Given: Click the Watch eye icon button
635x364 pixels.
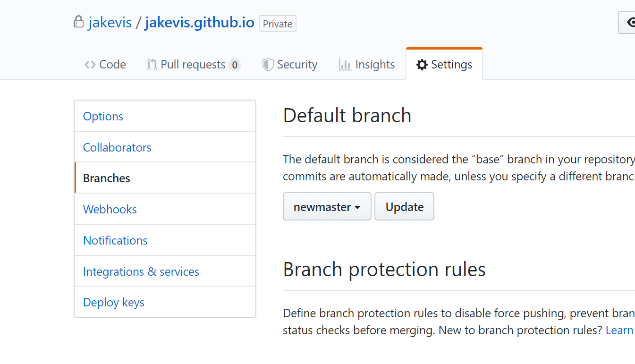Looking at the screenshot, I should [x=627, y=22].
